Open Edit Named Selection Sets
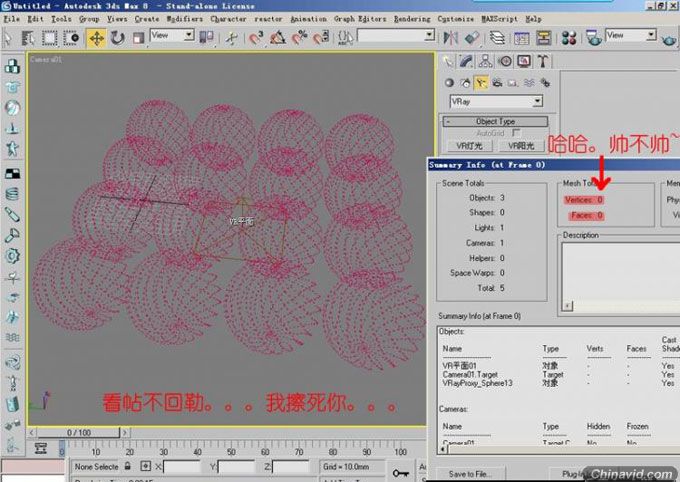Viewport: 680px width, 482px height. [x=346, y=38]
